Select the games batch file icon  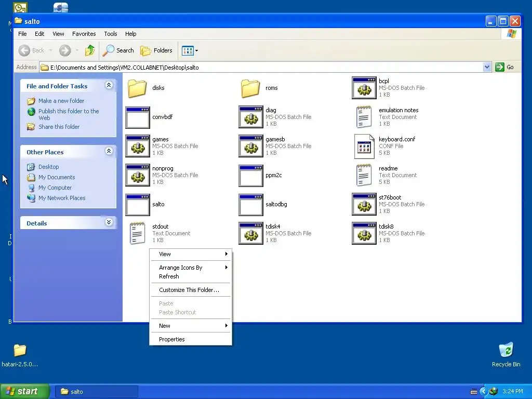pyautogui.click(x=137, y=146)
